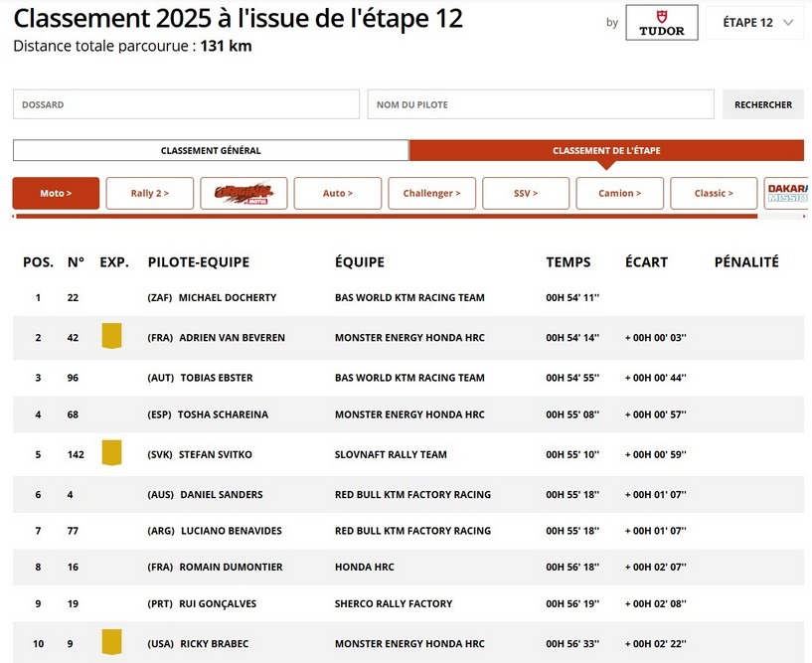Open pilot Tosha Schareina
This screenshot has height=663, width=812.
223,414
